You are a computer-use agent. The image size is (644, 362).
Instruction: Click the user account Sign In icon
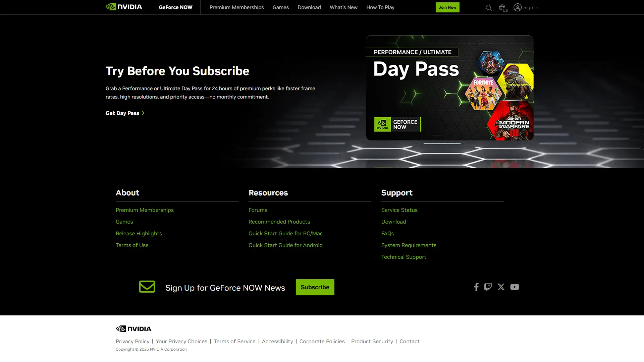point(518,7)
